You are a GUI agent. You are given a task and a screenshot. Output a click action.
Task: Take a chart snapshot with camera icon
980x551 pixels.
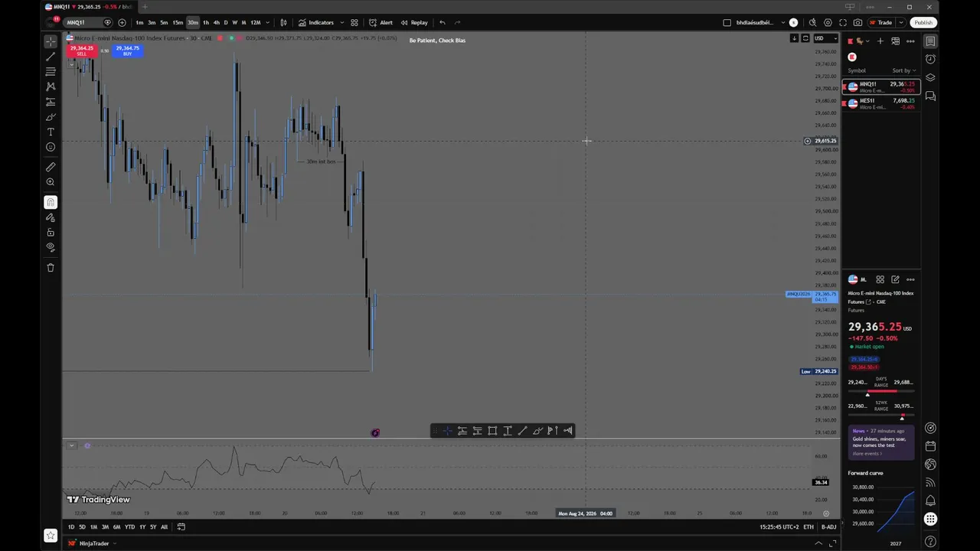(x=857, y=22)
